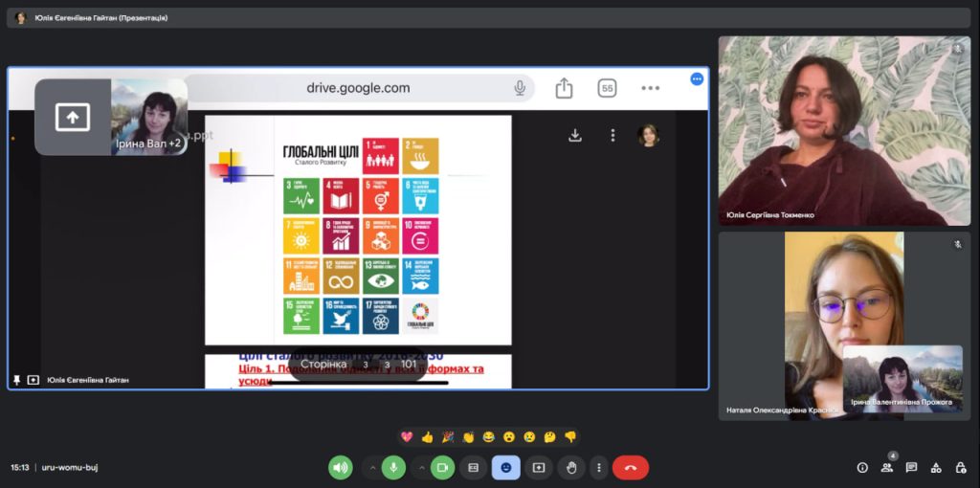Open the present screen option
The height and width of the screenshot is (488, 980).
pyautogui.click(x=539, y=467)
